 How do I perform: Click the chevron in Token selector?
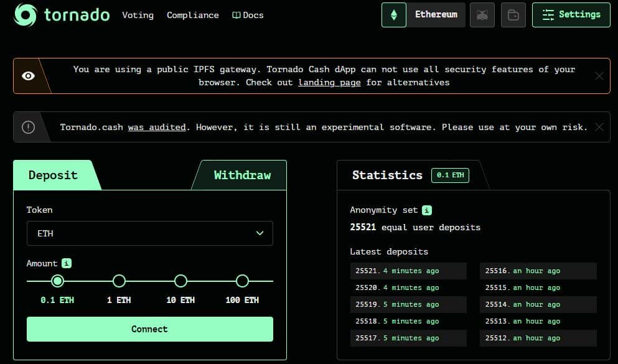(x=260, y=233)
